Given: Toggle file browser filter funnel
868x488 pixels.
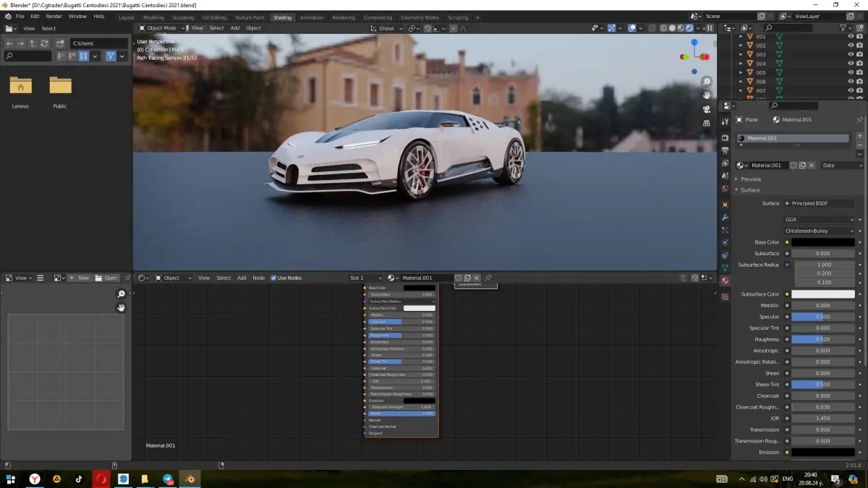Looking at the screenshot, I should (x=111, y=56).
